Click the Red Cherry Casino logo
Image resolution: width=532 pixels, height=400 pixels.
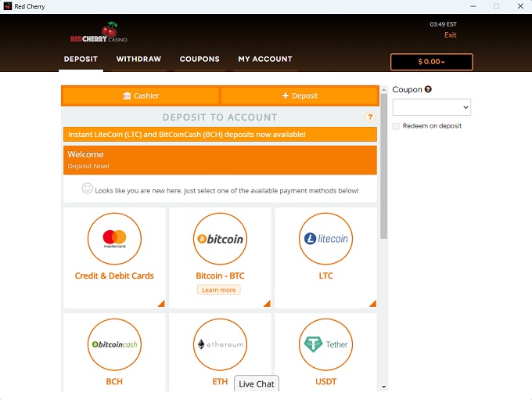click(98, 34)
